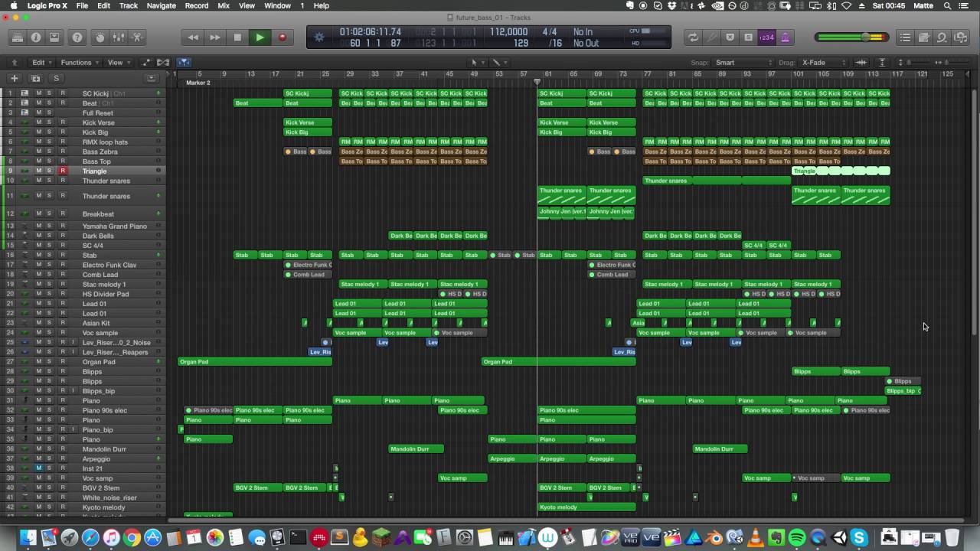Viewport: 980px width, 551px height.
Task: Open the List Editors icon
Action: (x=905, y=37)
